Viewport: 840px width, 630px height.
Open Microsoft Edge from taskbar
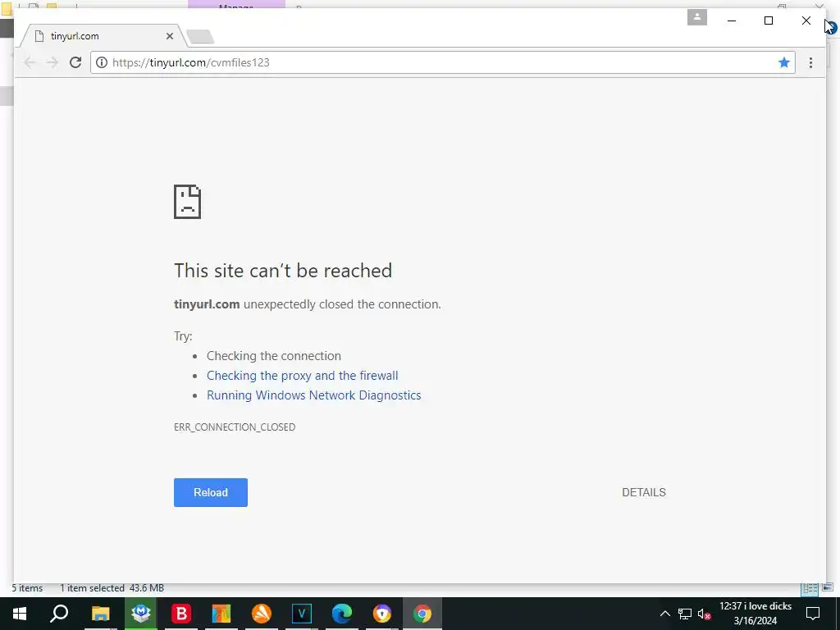point(342,614)
